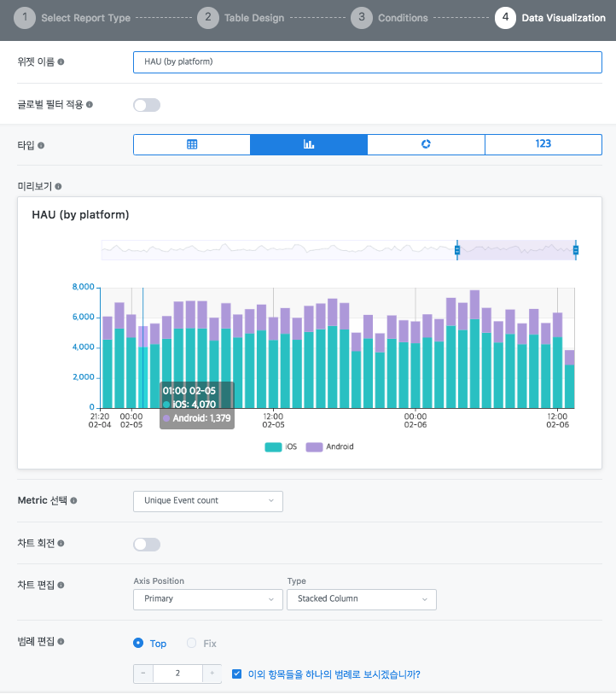
Task: Click info icon next to 범례 편집
Action: (61, 641)
